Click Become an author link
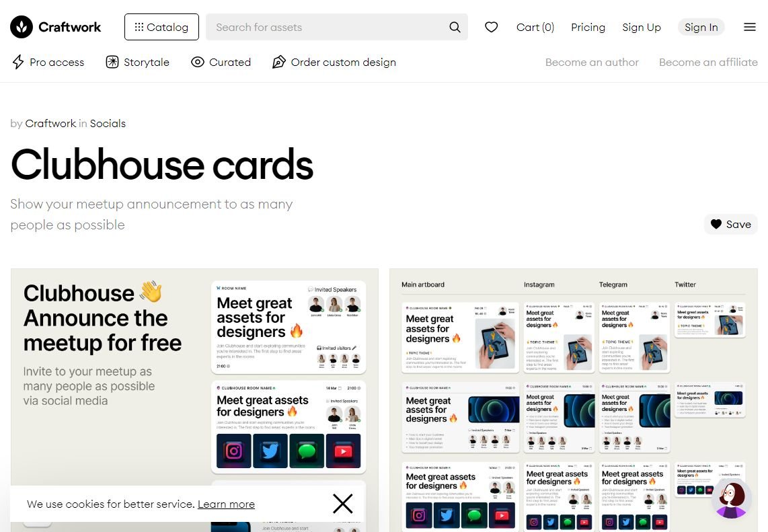The image size is (768, 532). coord(592,63)
